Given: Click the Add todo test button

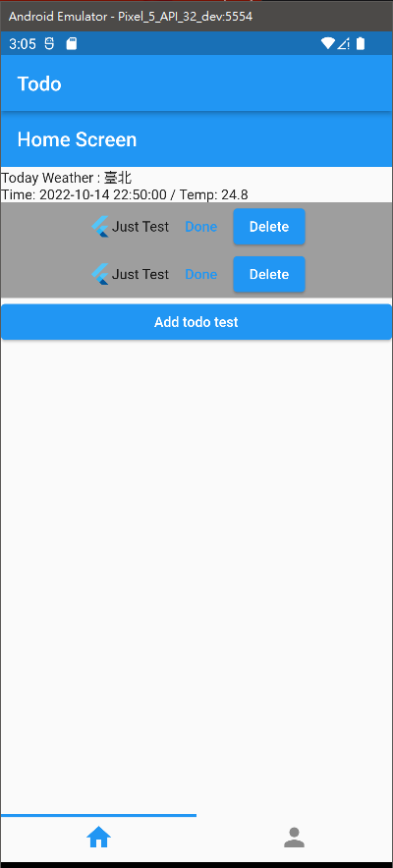Looking at the screenshot, I should (196, 322).
